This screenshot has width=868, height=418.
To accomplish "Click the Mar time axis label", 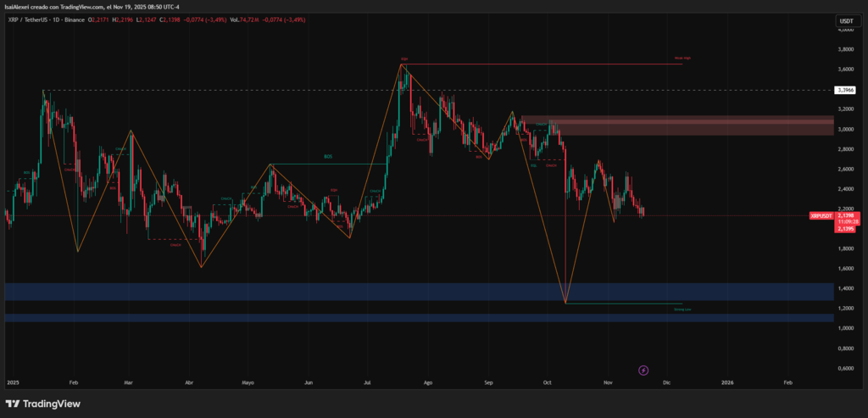I will point(129,382).
